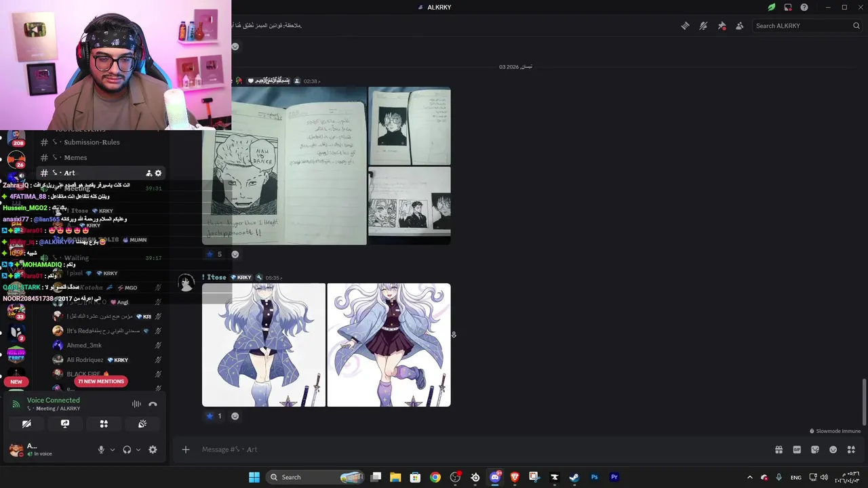Image resolution: width=868 pixels, height=488 pixels.
Task: Edit Art channel settings gear
Action: [158, 173]
